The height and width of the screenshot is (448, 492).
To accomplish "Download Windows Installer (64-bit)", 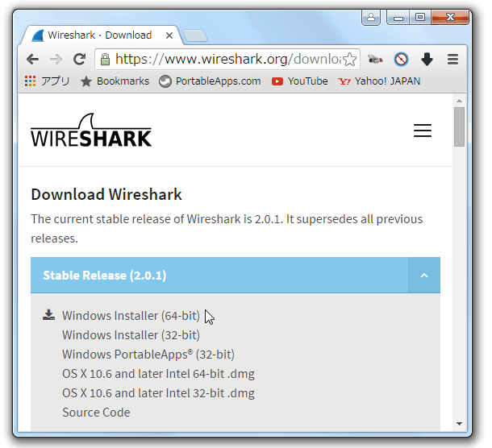I will click(x=131, y=316).
